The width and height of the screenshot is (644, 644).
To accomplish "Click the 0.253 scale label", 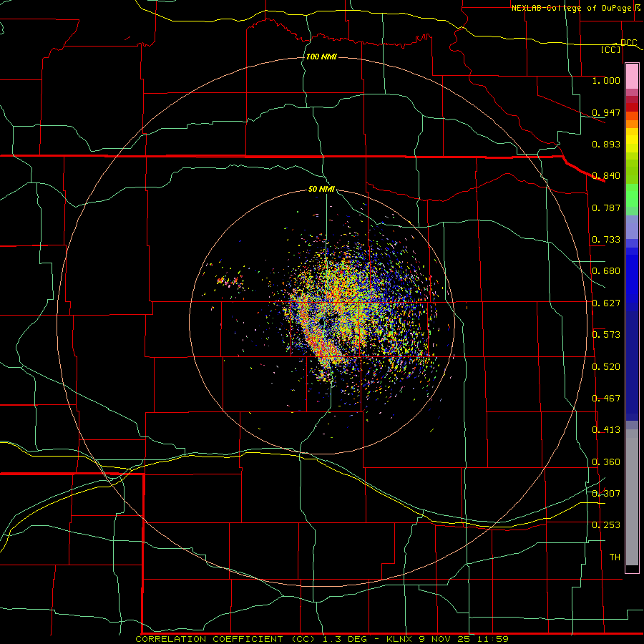I will pyautogui.click(x=606, y=525).
